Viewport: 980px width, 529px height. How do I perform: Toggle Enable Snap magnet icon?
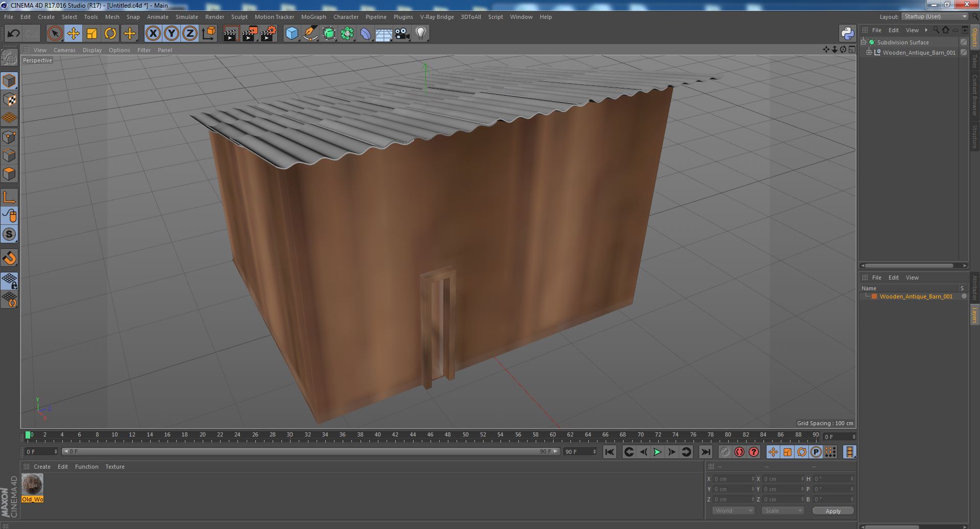coord(9,258)
